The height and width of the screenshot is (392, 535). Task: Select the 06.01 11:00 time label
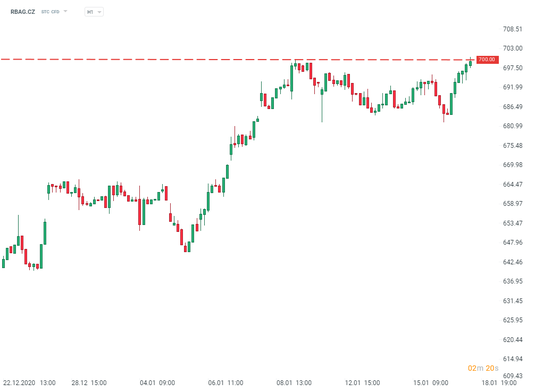click(226, 382)
